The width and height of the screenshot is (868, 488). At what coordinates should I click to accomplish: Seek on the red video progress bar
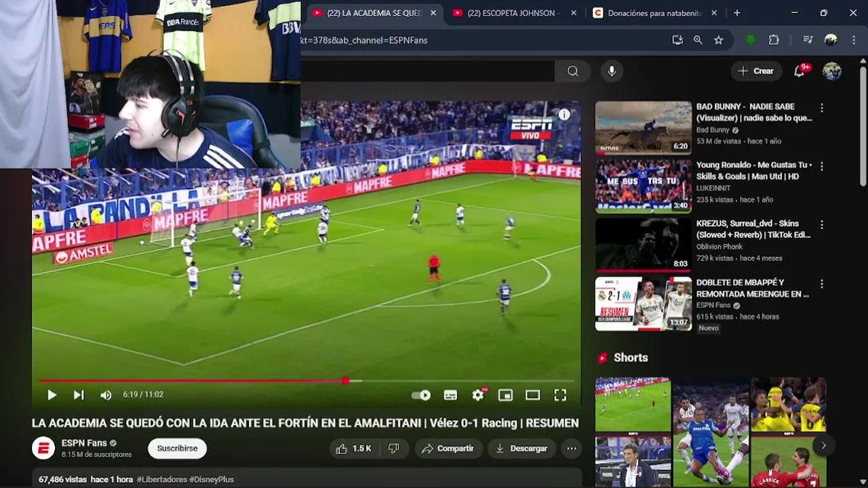307,381
